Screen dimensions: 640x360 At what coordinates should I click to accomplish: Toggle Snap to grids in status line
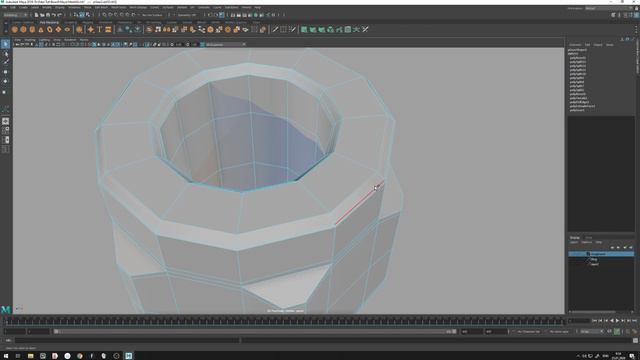[104, 15]
